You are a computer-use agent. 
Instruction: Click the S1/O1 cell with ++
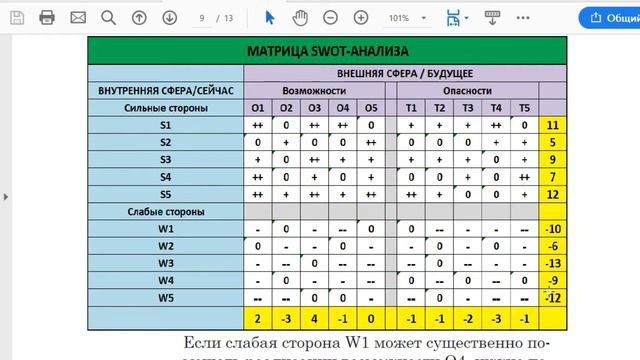coord(258,125)
